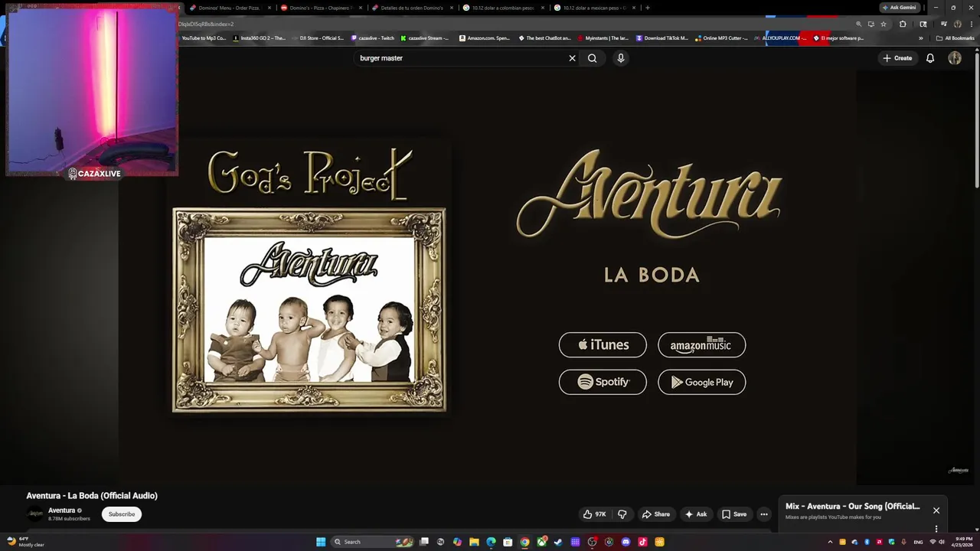The height and width of the screenshot is (551, 980).
Task: Open the Xbox app in the taskbar
Action: 541,542
